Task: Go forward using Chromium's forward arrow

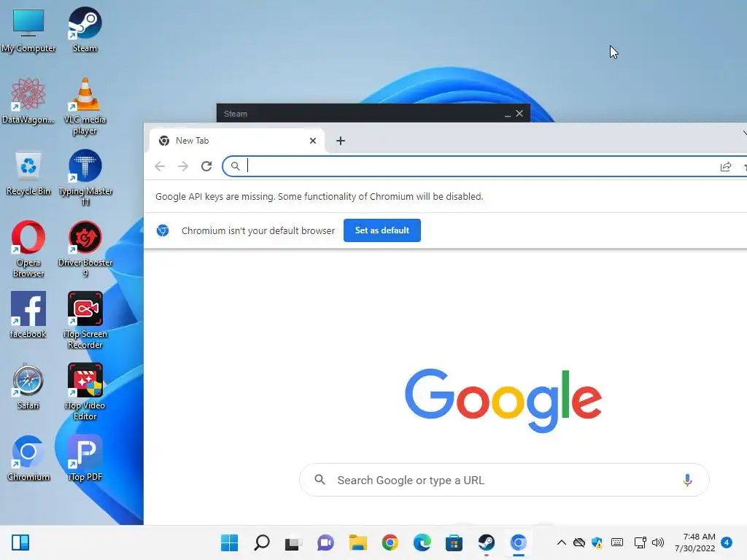Action: 183,166
